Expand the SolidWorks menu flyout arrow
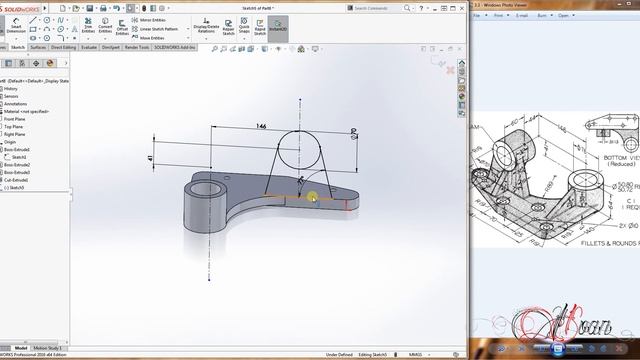Viewport: 640px width, 360px height. (45, 8)
